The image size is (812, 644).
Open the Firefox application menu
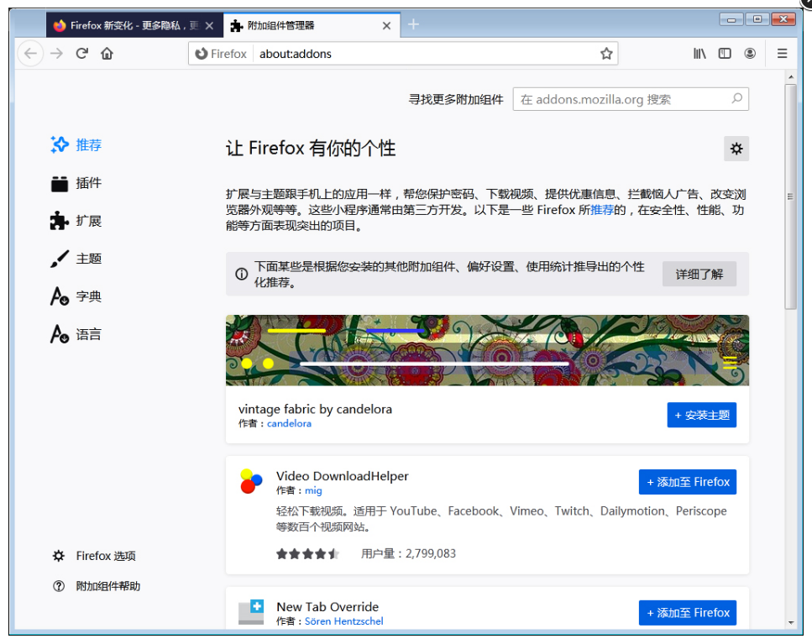(x=782, y=53)
